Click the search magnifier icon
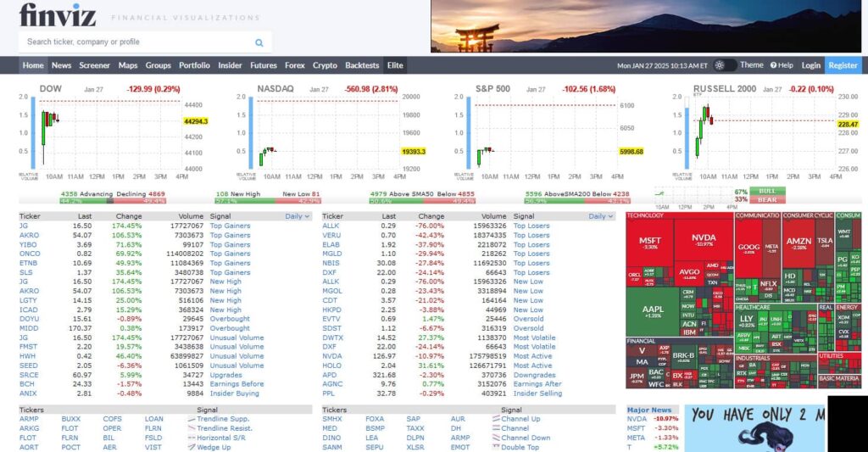 259,42
